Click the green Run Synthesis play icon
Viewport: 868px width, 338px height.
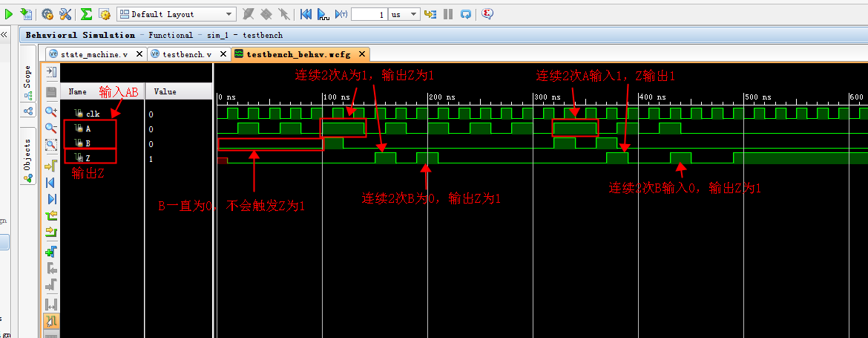(8, 14)
